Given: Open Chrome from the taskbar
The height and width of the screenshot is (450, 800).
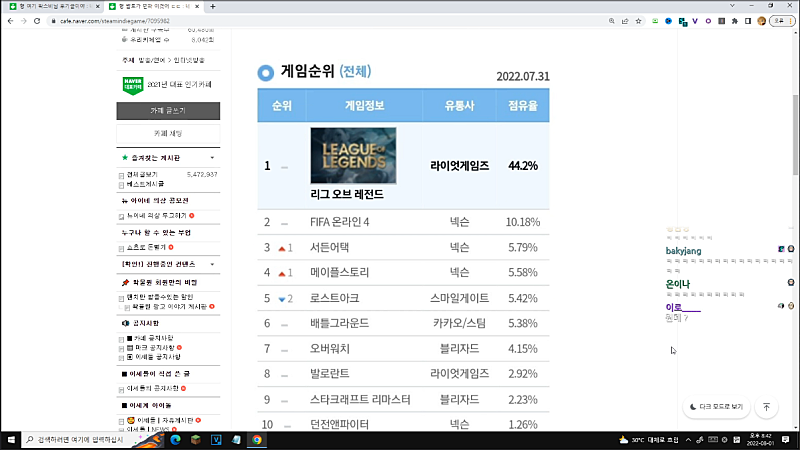Looking at the screenshot, I should point(257,440).
